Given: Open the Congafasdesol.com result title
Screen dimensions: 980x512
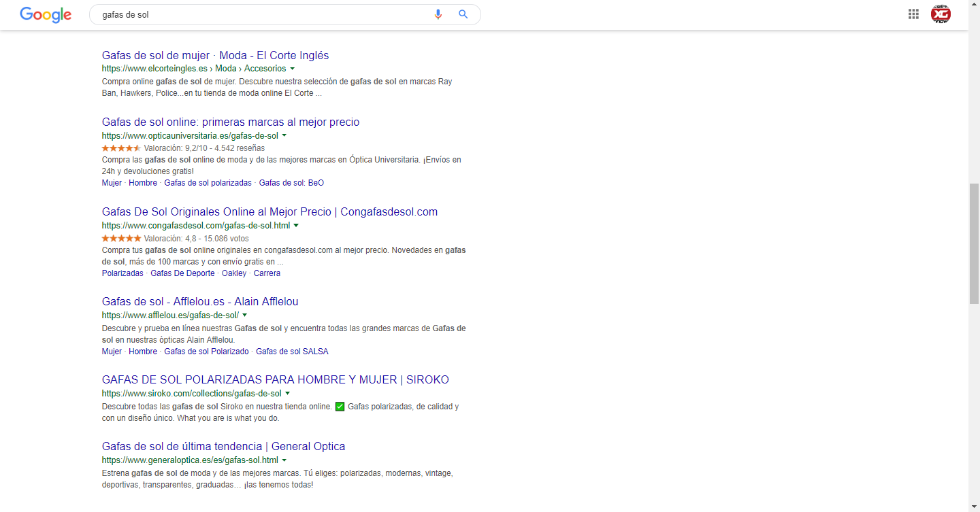Looking at the screenshot, I should (269, 211).
